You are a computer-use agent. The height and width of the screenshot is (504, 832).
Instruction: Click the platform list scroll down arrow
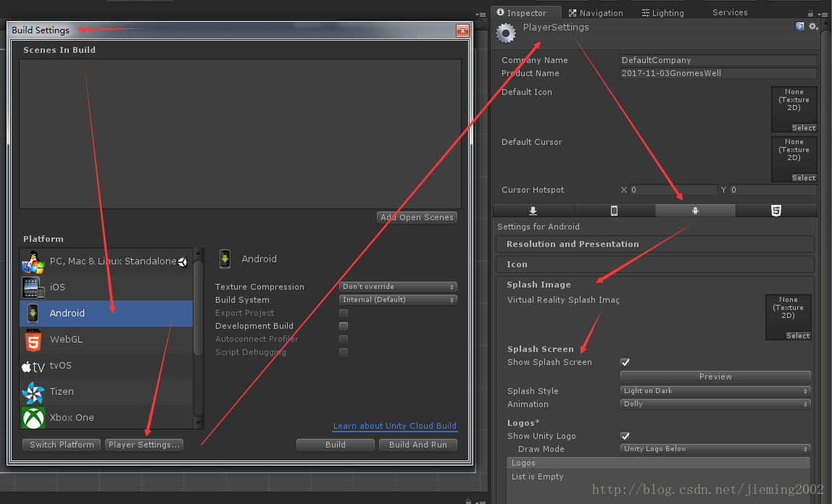pyautogui.click(x=199, y=424)
